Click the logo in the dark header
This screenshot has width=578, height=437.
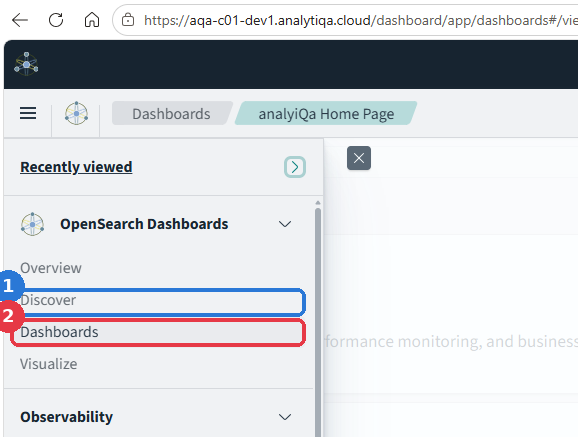pos(26,64)
